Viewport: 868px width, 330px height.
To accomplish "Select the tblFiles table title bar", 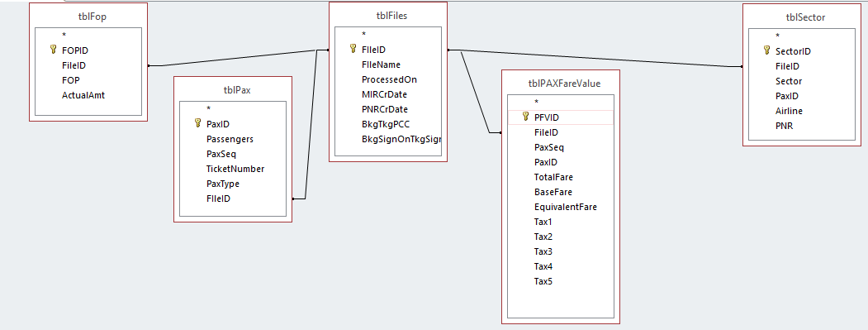I will (x=388, y=16).
